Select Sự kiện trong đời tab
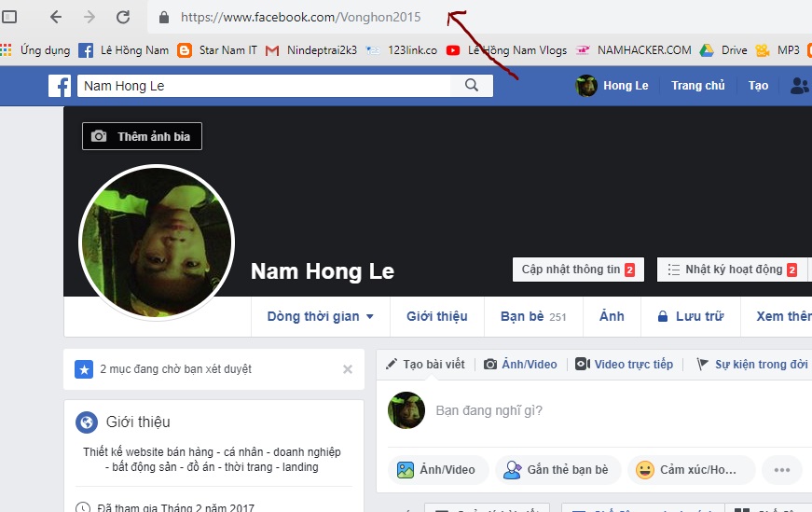This screenshot has width=812, height=512. click(x=752, y=365)
